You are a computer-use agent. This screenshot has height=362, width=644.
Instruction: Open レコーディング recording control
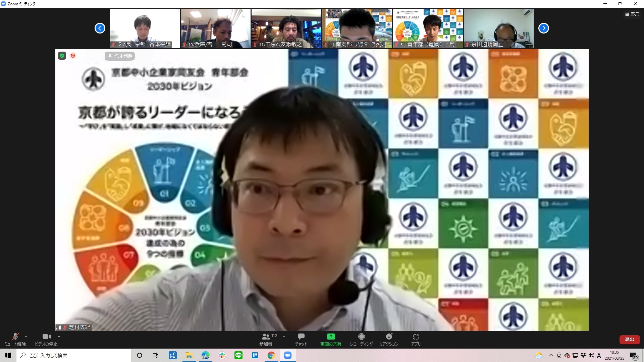(x=361, y=339)
